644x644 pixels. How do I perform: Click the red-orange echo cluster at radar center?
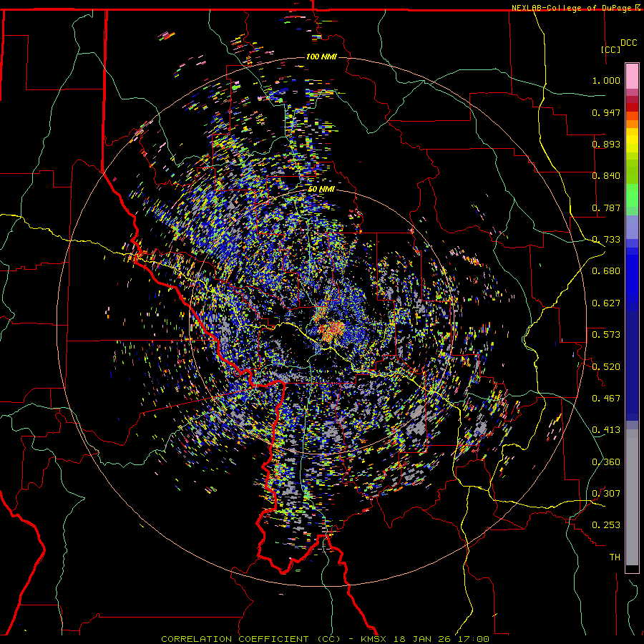point(332,330)
